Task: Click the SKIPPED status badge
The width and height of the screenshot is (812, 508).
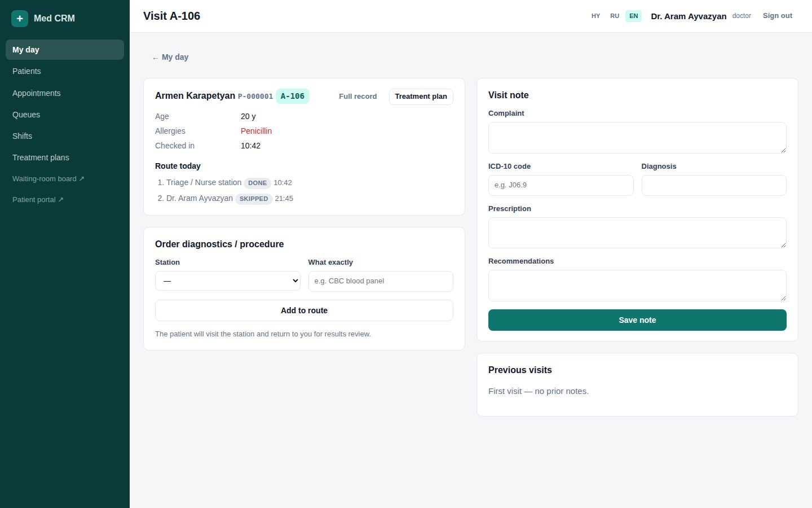Action: pos(254,199)
